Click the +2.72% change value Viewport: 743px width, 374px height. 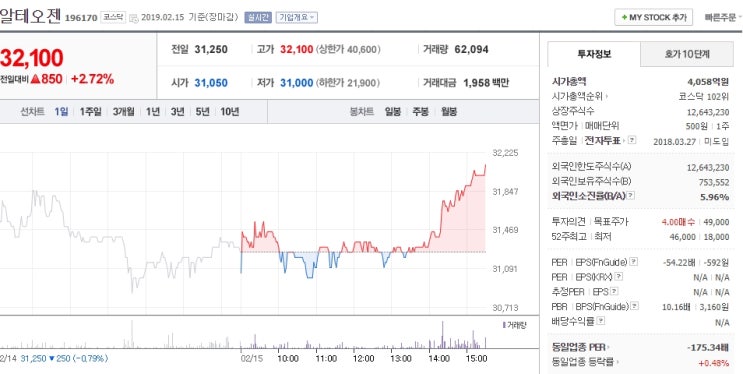[x=92, y=79]
